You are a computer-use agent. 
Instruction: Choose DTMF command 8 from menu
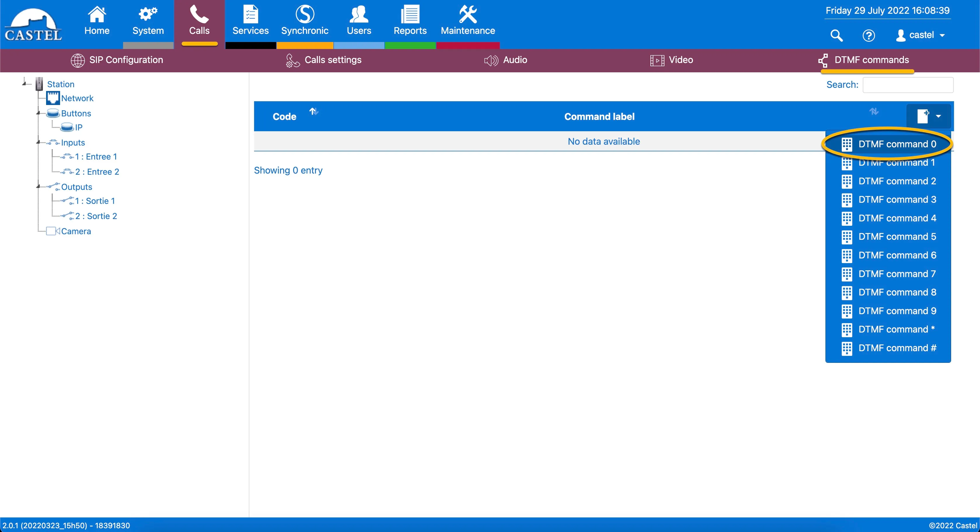(888, 292)
